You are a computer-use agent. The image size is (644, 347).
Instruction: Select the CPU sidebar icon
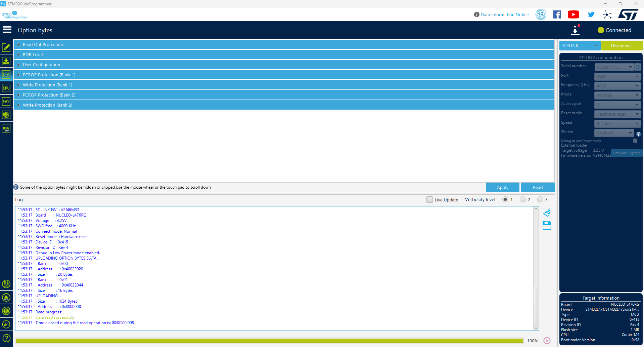pos(6,88)
